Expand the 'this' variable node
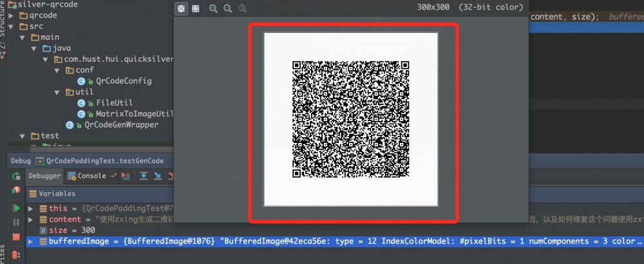Viewport: 644px width, 264px height. click(x=30, y=209)
